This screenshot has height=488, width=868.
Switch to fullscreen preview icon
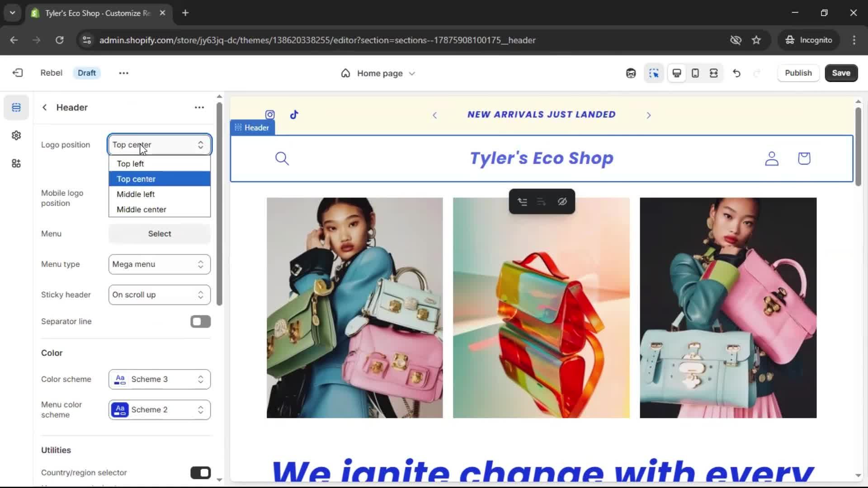point(714,73)
